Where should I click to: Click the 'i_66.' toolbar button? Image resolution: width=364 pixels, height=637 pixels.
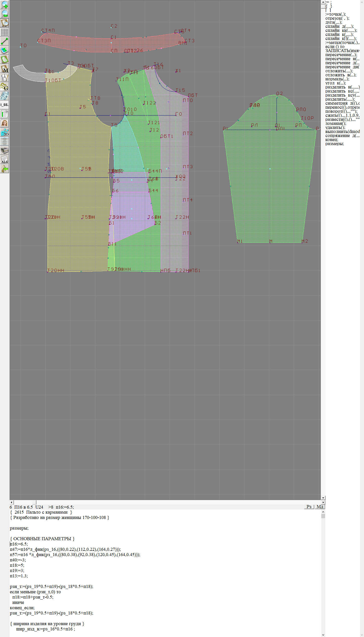click(x=5, y=105)
